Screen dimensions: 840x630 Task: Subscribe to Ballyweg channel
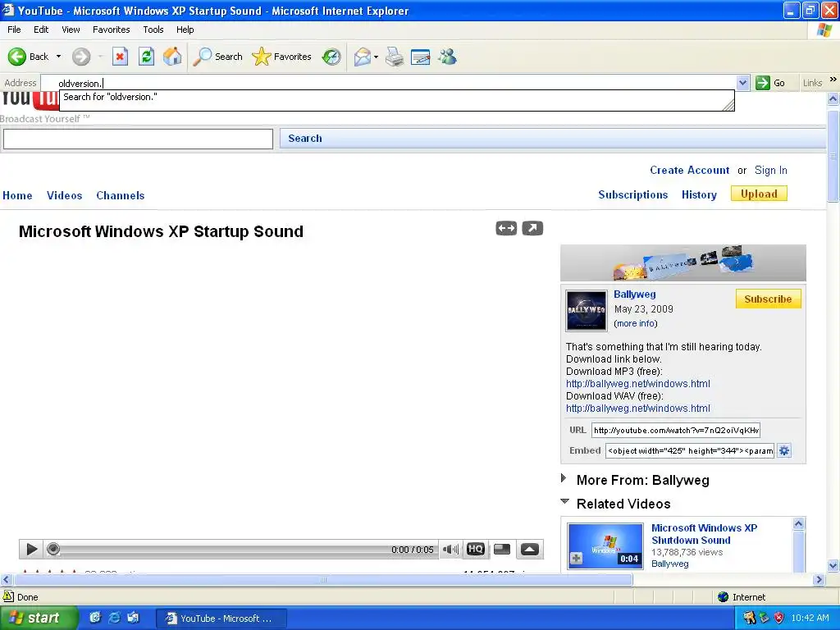(768, 299)
